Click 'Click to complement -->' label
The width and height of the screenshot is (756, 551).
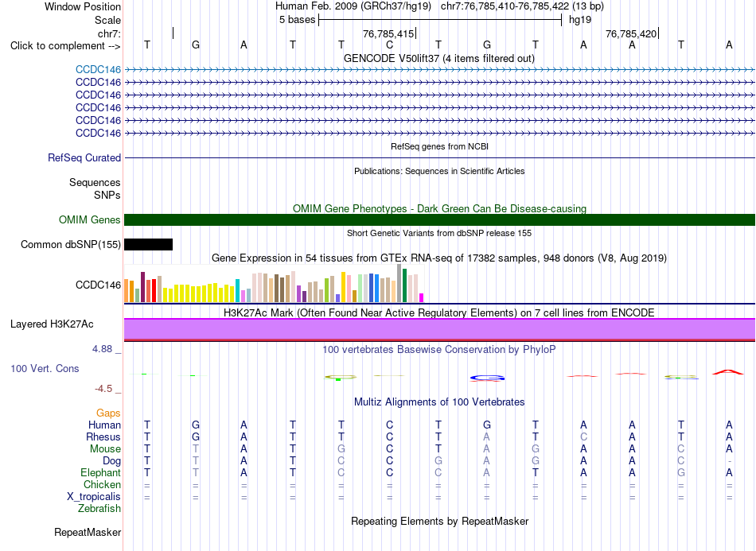click(65, 46)
